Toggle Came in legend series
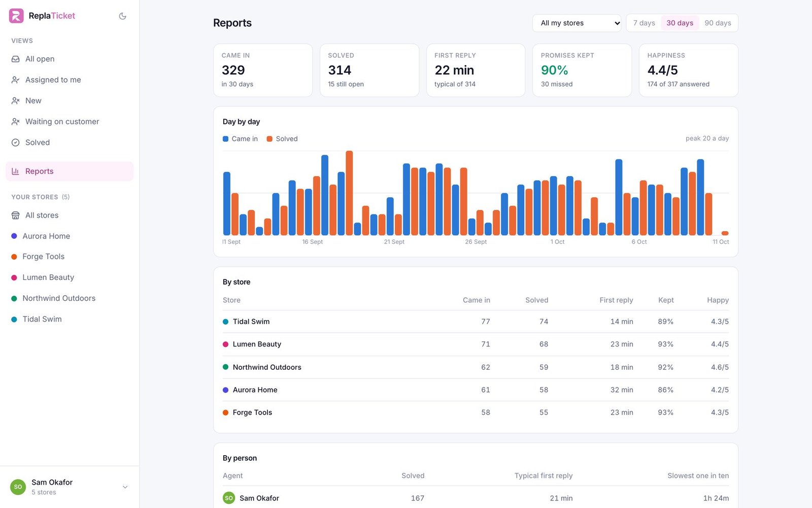 click(240, 139)
